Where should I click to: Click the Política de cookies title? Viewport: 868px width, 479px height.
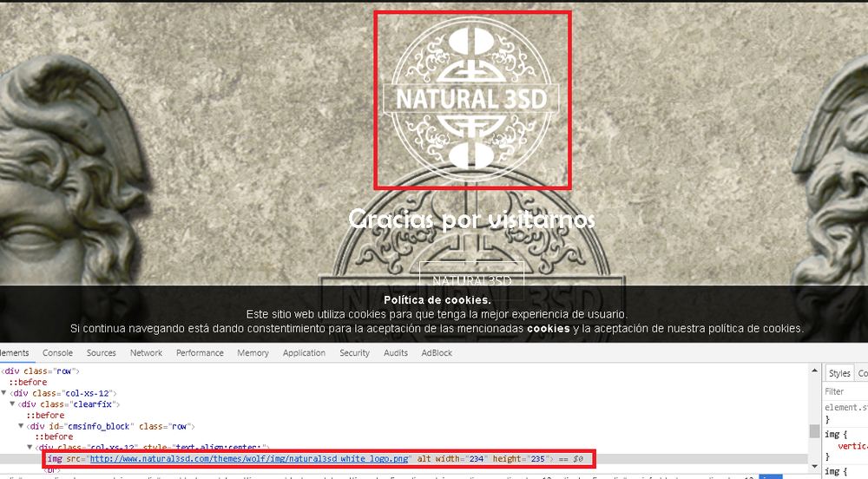pyautogui.click(x=437, y=300)
